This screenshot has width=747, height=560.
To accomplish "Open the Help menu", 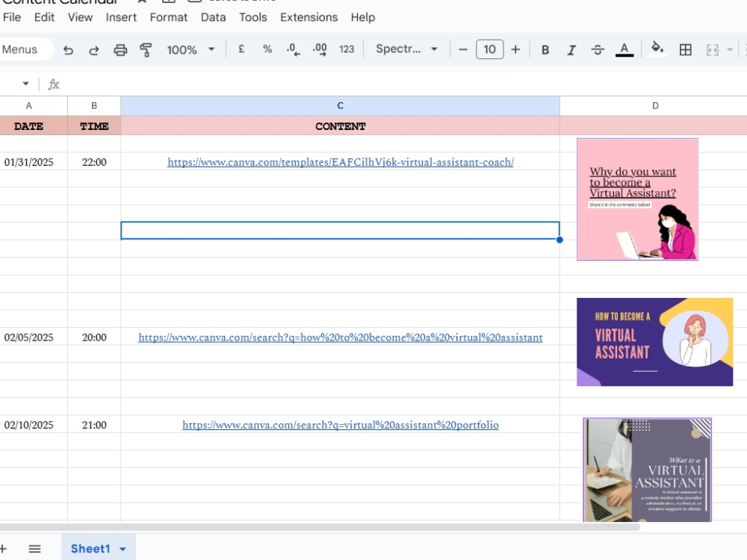I will point(363,18).
